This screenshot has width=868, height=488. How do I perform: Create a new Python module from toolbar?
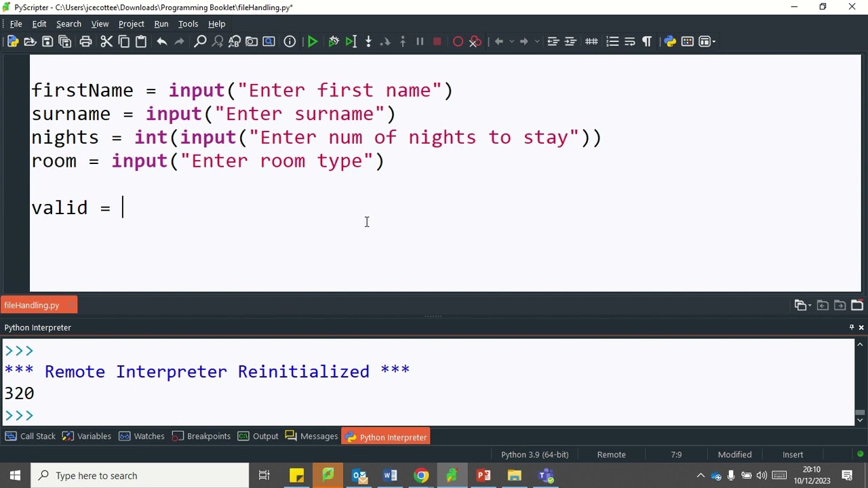[12, 41]
